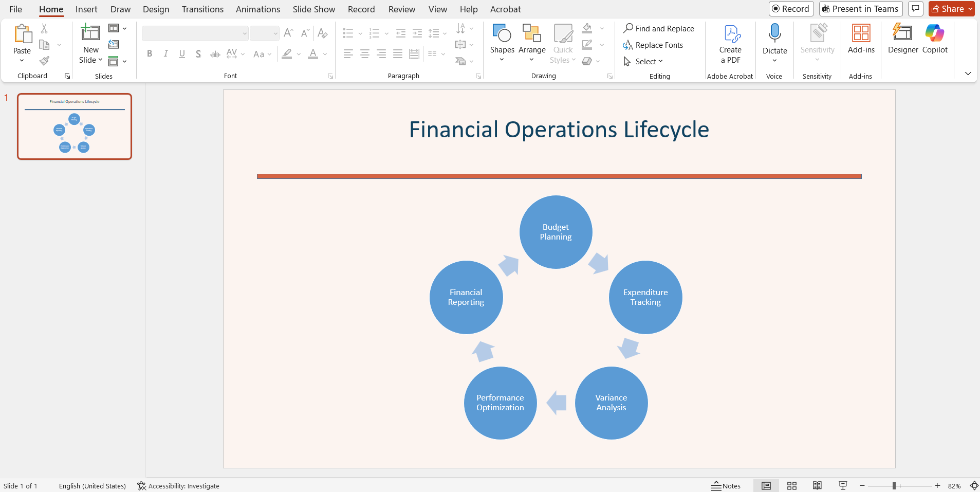Click the Record button
This screenshot has width=980, height=492.
click(791, 9)
